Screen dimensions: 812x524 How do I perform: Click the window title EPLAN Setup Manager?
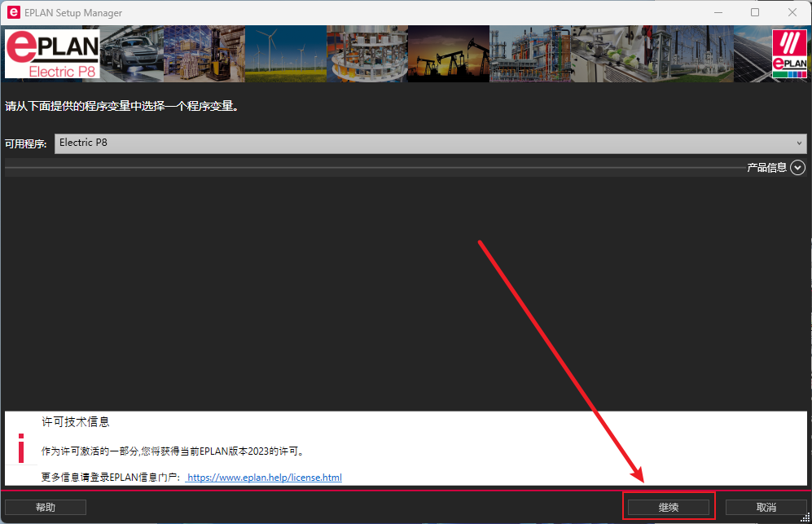[x=73, y=13]
